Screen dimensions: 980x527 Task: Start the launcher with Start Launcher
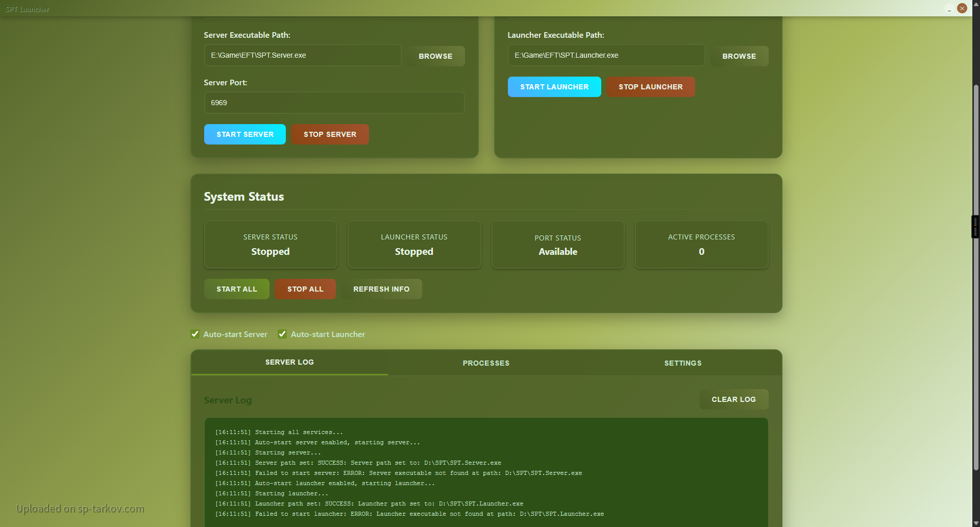554,87
